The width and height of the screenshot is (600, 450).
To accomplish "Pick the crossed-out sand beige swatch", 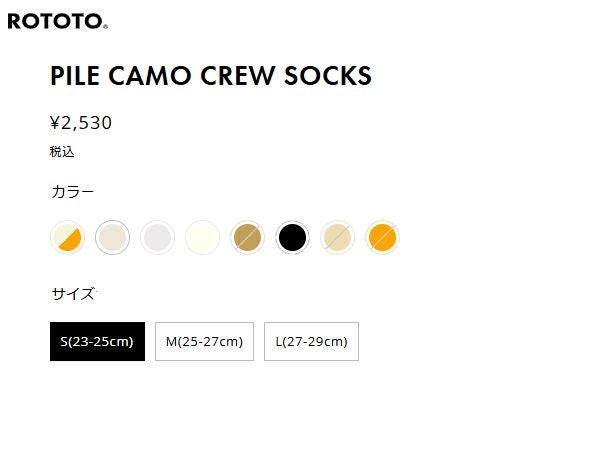I will coord(337,237).
